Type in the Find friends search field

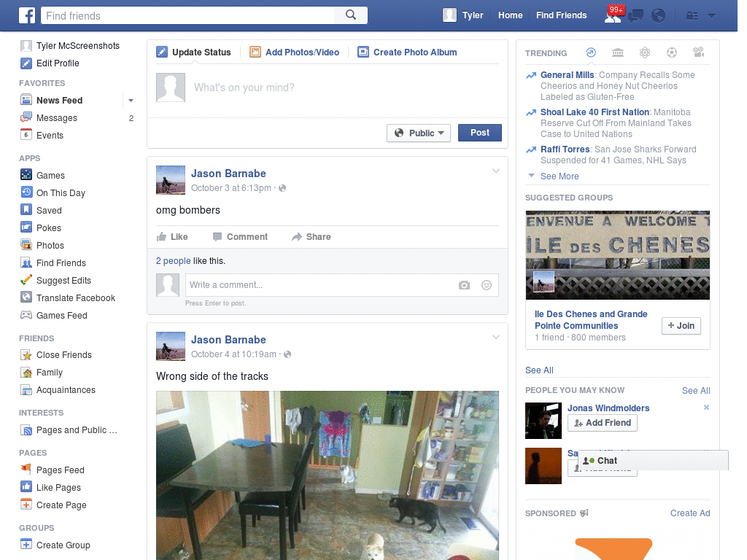coord(182,15)
